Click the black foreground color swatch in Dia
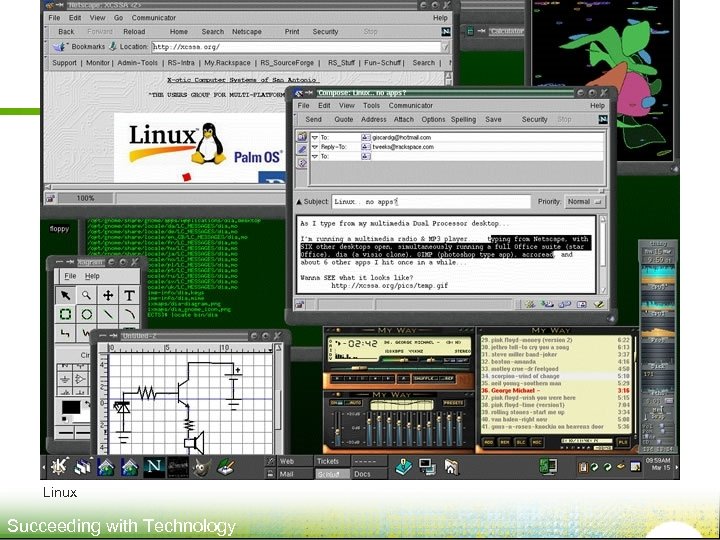Viewport: 720px width, 540px height. [x=71, y=407]
